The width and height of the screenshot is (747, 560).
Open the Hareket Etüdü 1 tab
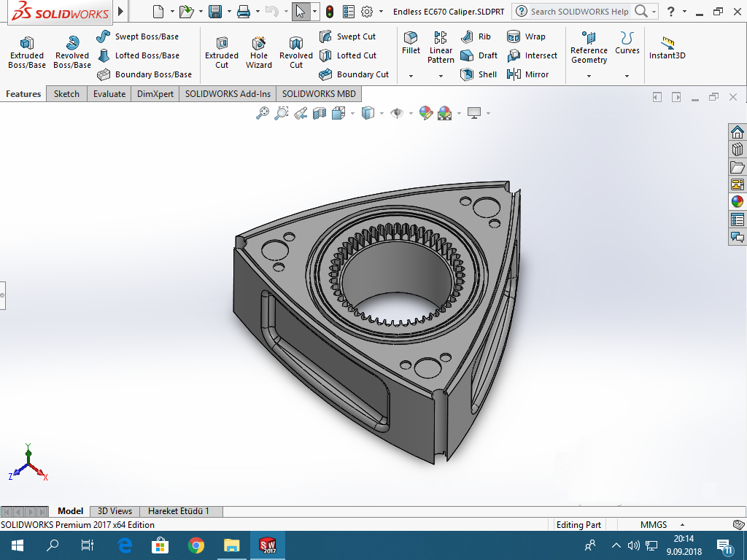point(179,511)
